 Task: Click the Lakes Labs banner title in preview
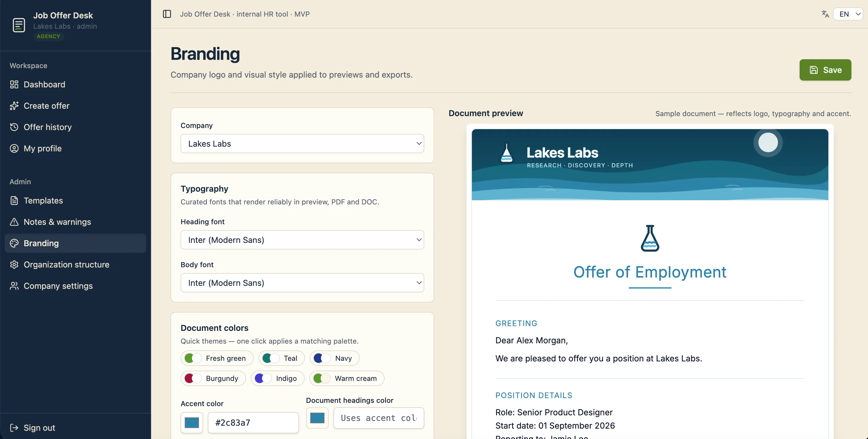click(x=562, y=152)
